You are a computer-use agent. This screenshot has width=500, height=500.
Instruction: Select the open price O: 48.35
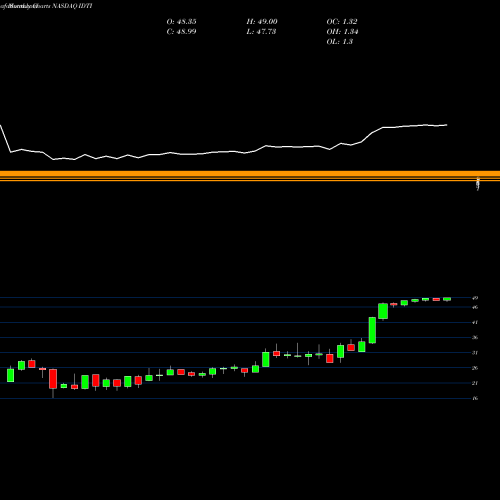(181, 22)
